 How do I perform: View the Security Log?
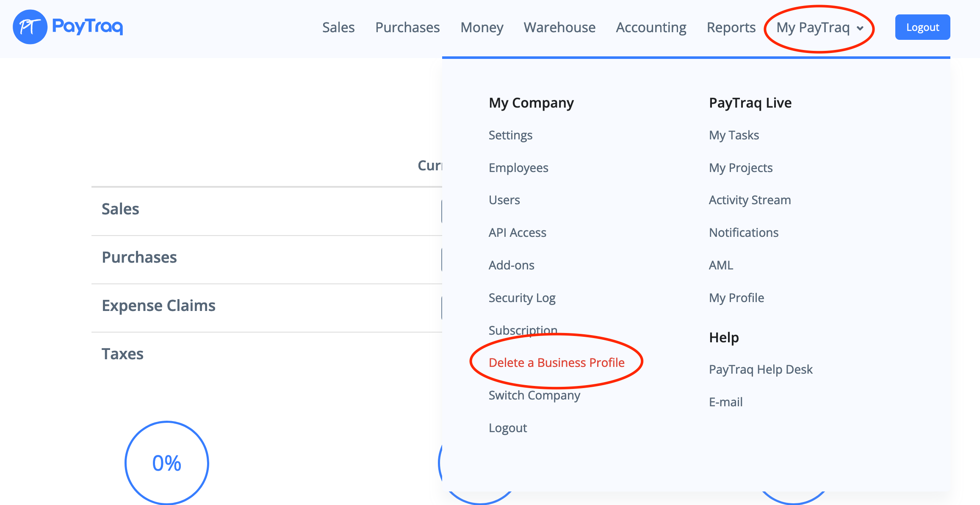[522, 298]
